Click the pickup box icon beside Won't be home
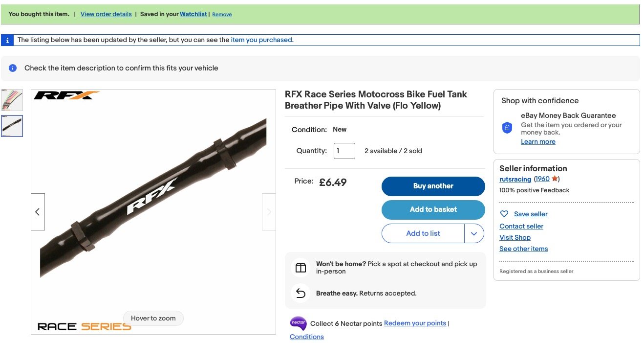The width and height of the screenshot is (644, 343). (x=301, y=268)
